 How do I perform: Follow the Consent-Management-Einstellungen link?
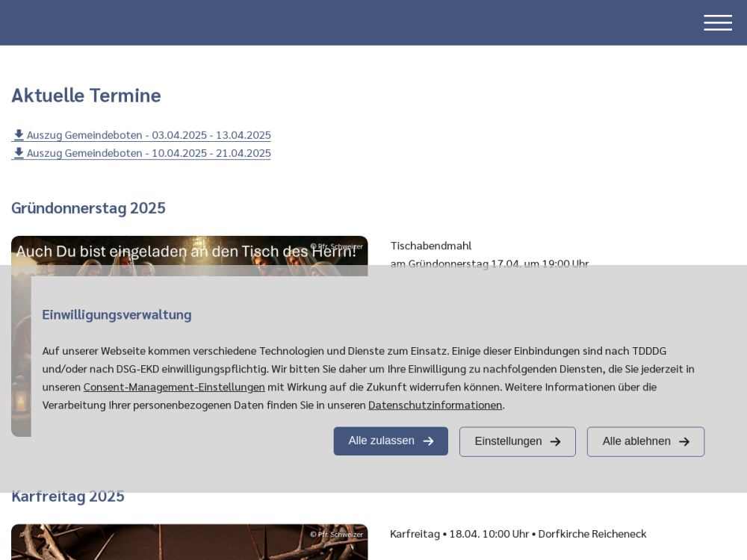pyautogui.click(x=174, y=387)
